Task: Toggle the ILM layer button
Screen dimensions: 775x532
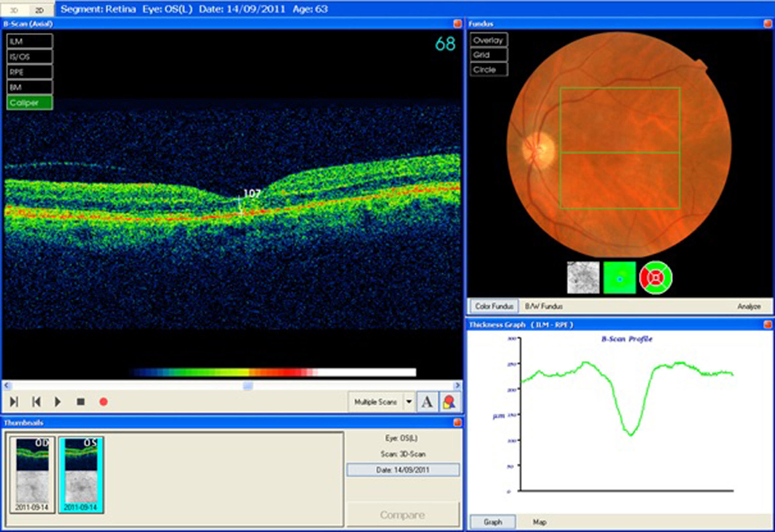Action: [x=29, y=41]
